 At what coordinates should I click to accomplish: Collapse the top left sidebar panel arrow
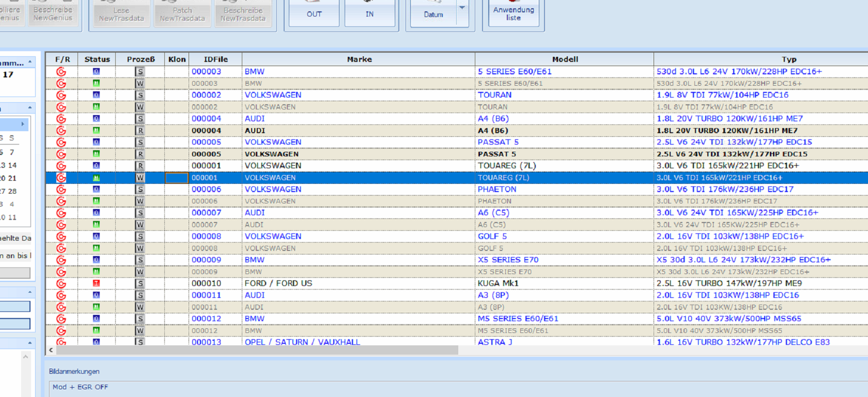[x=30, y=61]
